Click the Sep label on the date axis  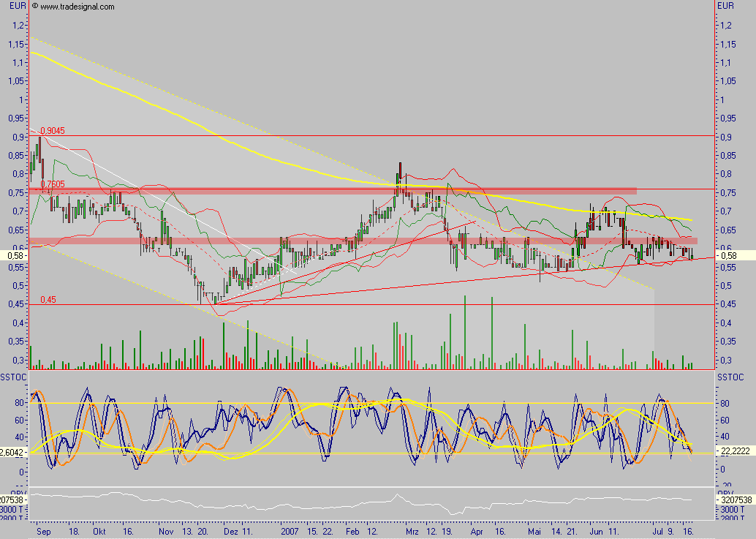coord(43,531)
